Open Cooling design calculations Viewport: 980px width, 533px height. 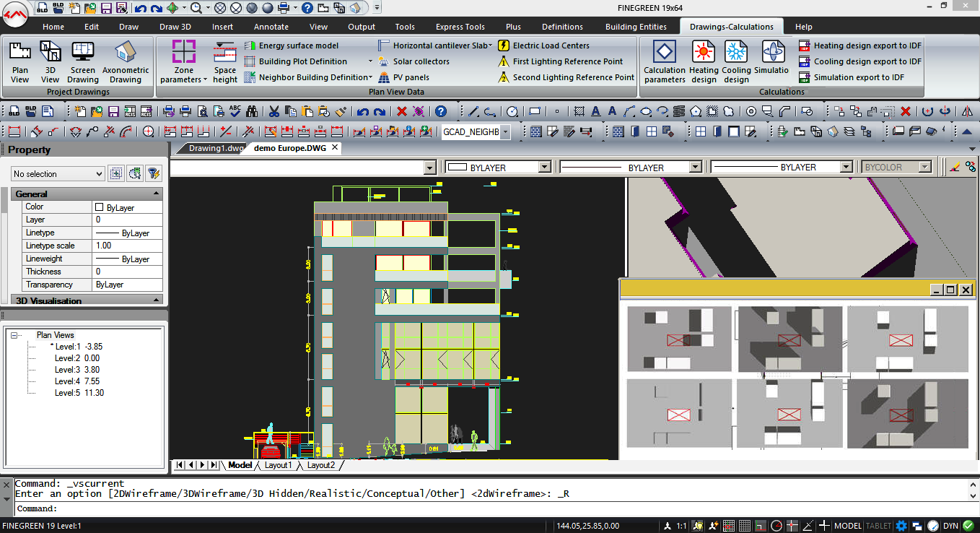(x=736, y=61)
